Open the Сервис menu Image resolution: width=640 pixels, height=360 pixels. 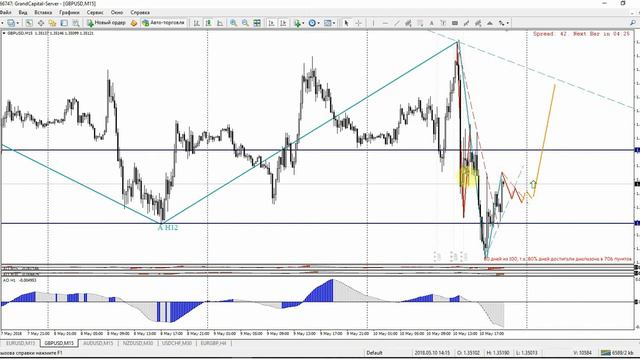tap(95, 13)
